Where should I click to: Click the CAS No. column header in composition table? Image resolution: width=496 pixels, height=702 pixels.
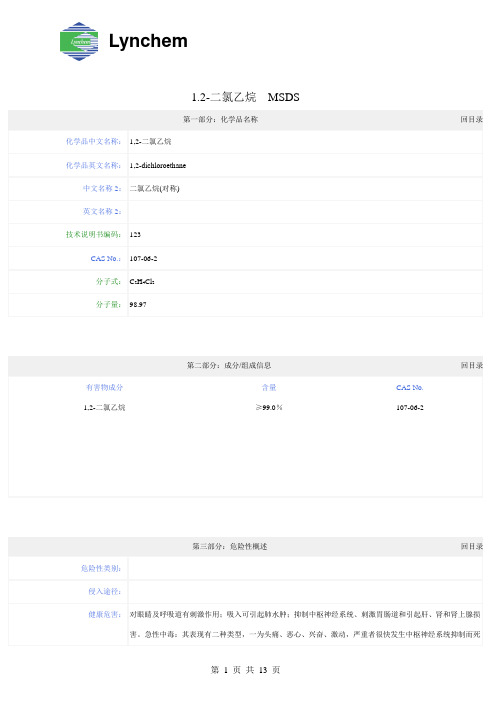tap(410, 387)
